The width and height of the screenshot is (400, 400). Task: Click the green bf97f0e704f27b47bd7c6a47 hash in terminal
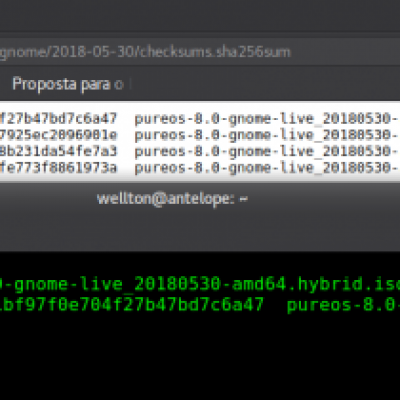tap(132, 305)
